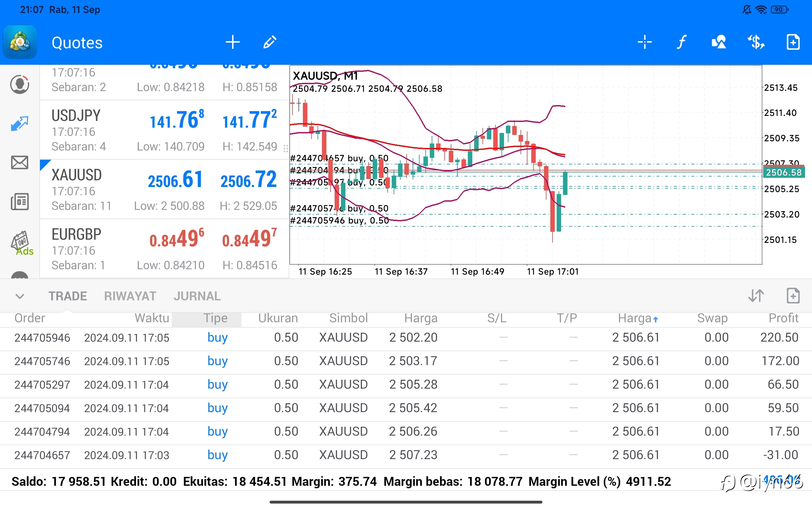This screenshot has width=812, height=508.
Task: Tap the Saldo balance 17 958.51
Action: (x=79, y=481)
